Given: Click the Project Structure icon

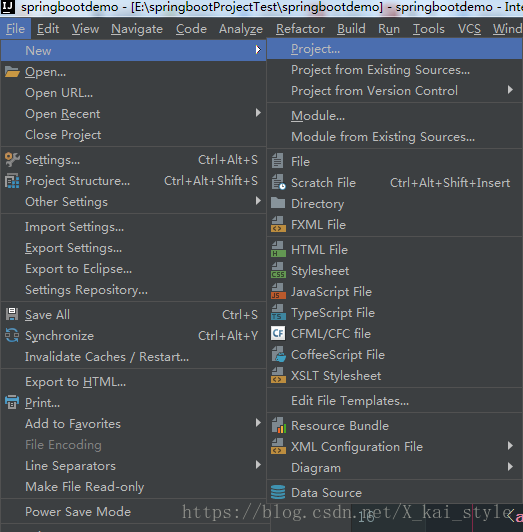Looking at the screenshot, I should (x=12, y=181).
